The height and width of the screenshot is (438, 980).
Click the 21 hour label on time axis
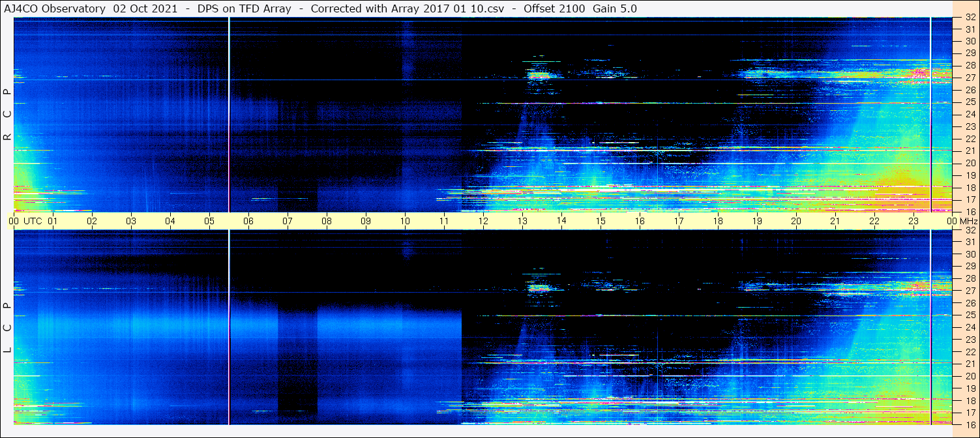pos(835,221)
